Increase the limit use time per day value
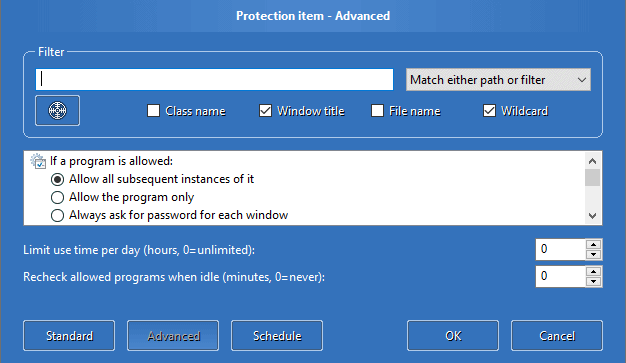Screen dimensions: 626x363 (x=594, y=244)
